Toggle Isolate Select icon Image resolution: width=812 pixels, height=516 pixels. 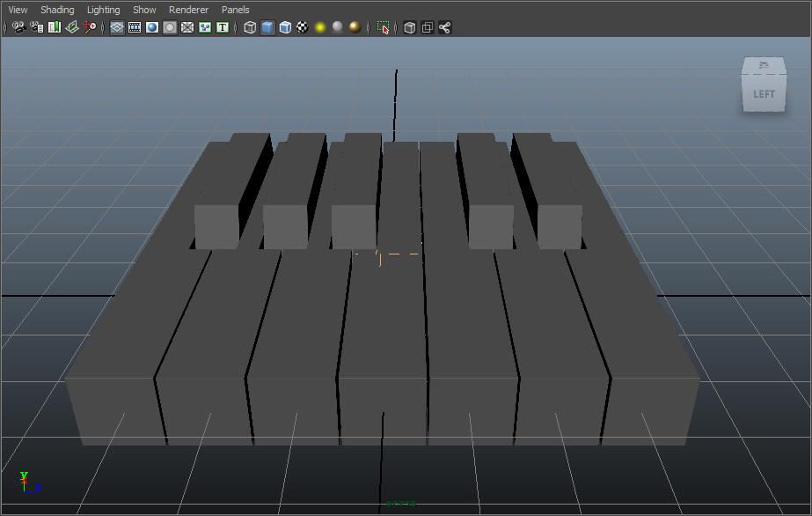[384, 27]
